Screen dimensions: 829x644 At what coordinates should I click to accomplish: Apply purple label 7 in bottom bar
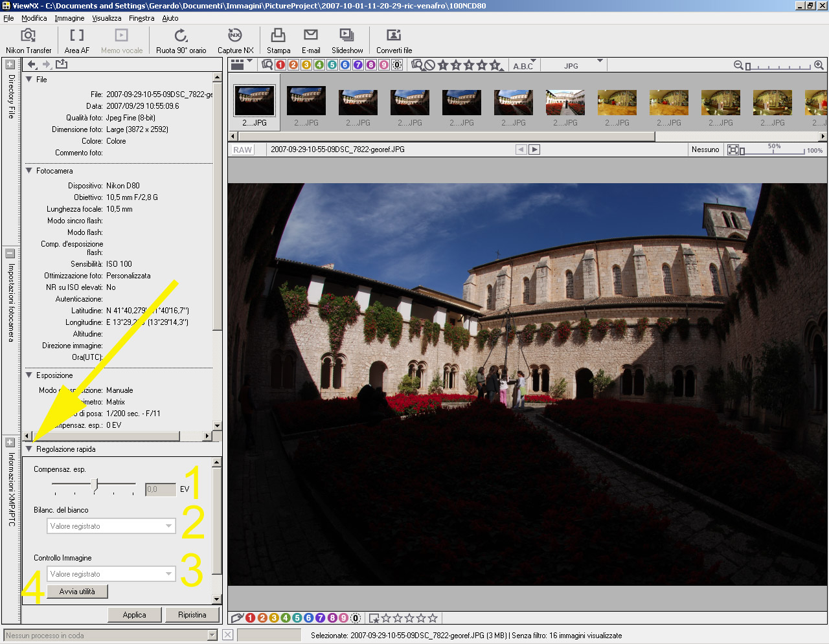(321, 618)
